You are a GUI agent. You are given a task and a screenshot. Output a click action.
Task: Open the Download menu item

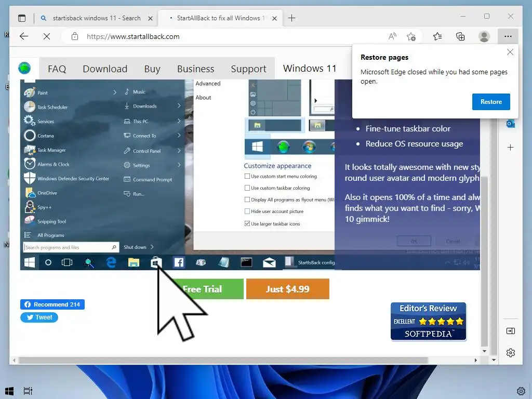click(105, 69)
